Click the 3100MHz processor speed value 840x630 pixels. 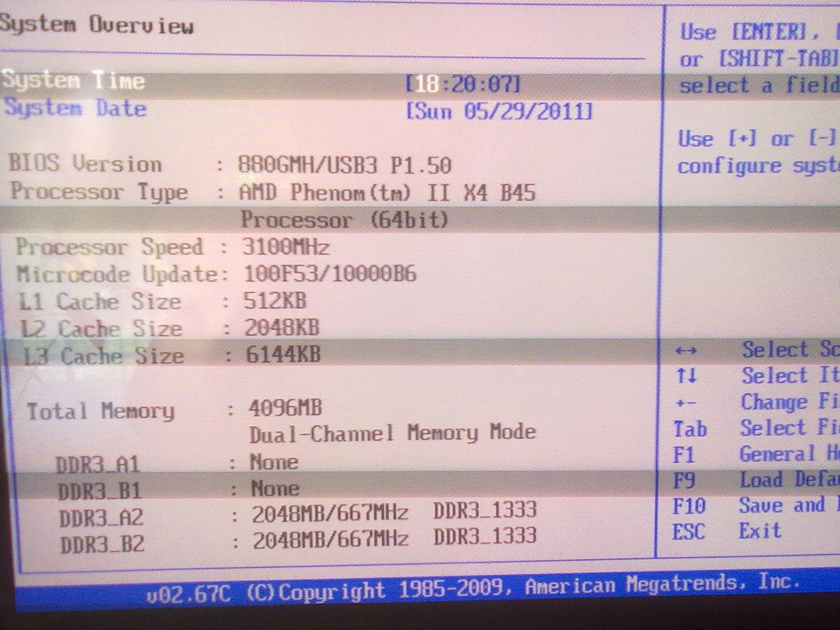coord(286,247)
